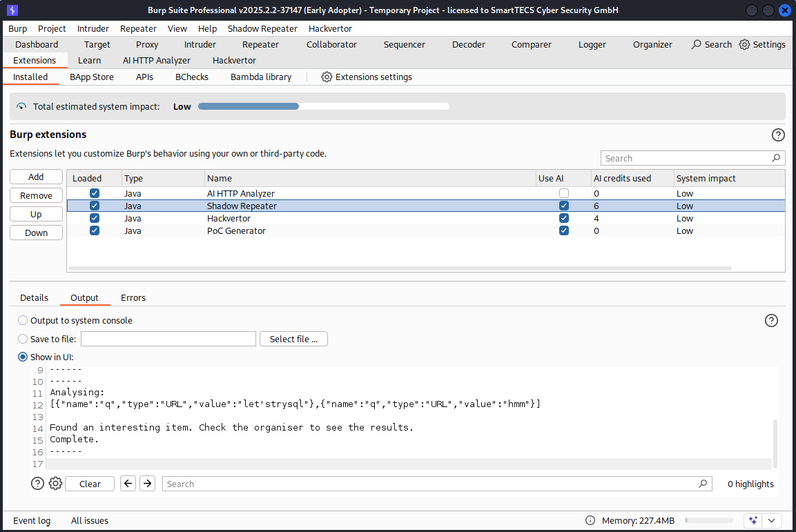Click the Remove extension button
Screen dimensions: 796x532
[36, 196]
